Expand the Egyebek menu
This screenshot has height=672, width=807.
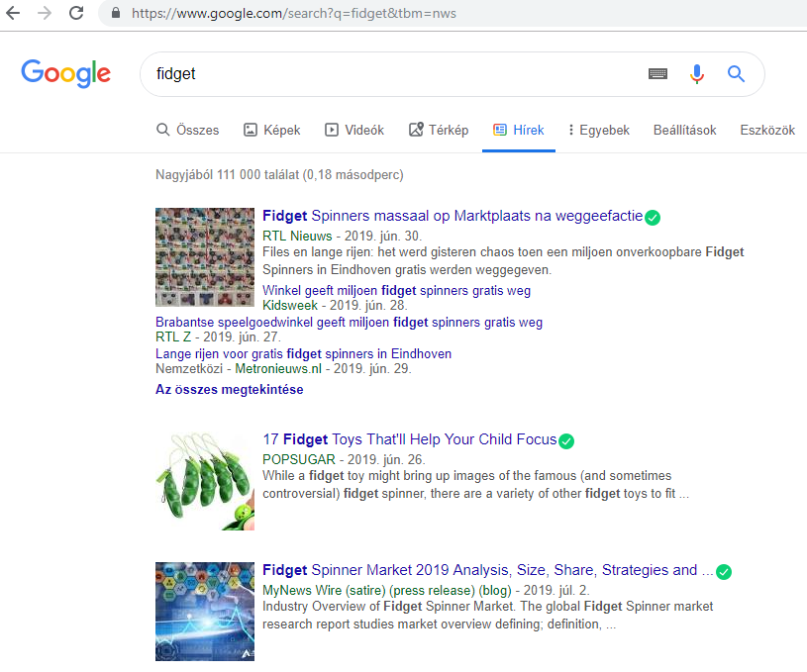598,131
